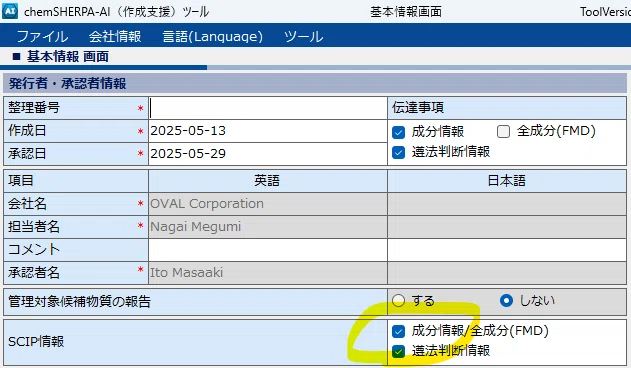631x368 pixels.
Task: Click the 発行者・承認者情報 section header
Action: pyautogui.click(x=315, y=83)
